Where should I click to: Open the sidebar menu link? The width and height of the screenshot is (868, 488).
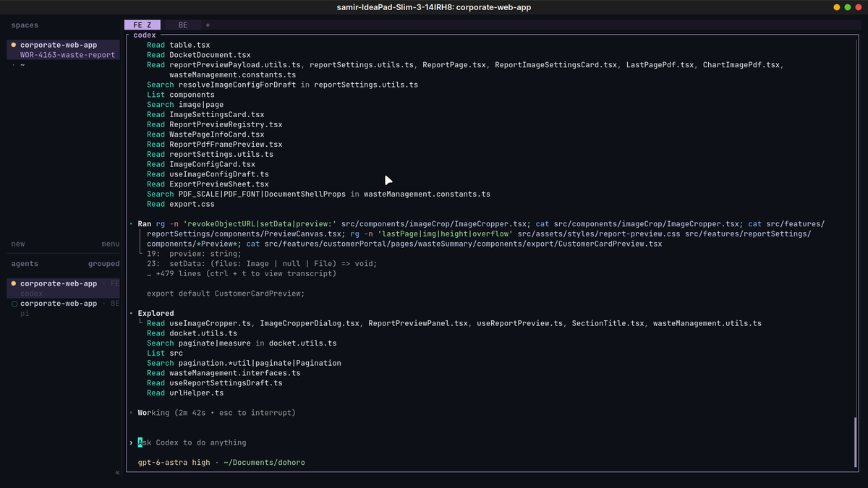[111, 244]
